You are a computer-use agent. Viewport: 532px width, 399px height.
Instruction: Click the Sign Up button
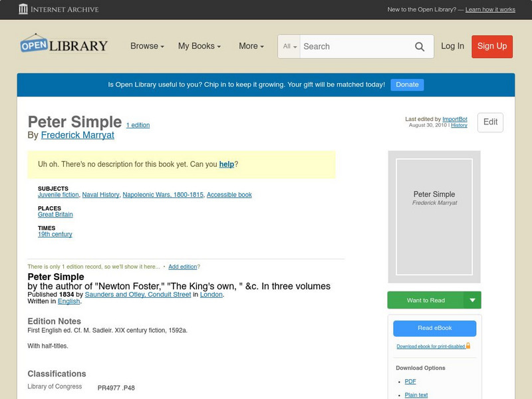coord(491,47)
